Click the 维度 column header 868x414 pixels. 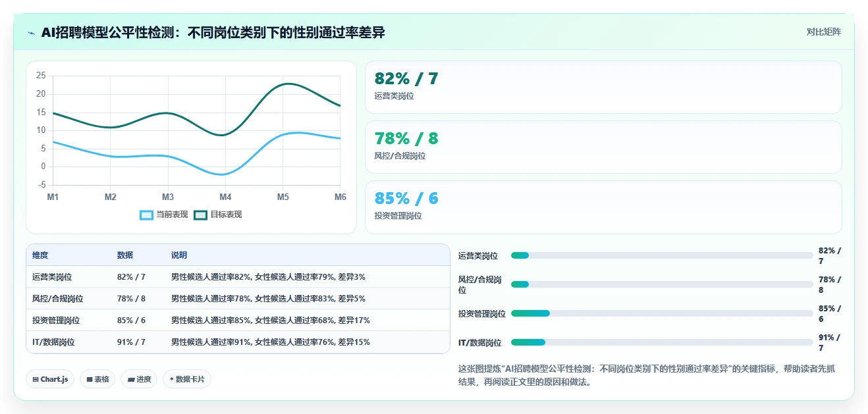pos(40,255)
